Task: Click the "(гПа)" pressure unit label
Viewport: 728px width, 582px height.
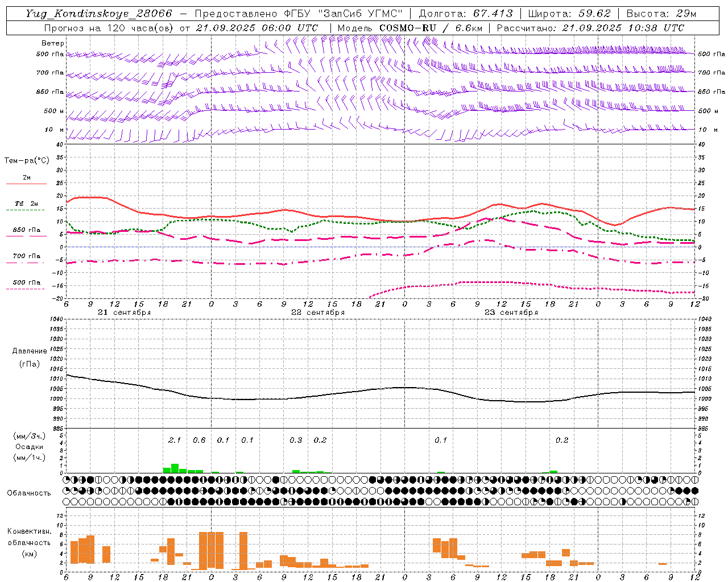Action: [30, 364]
